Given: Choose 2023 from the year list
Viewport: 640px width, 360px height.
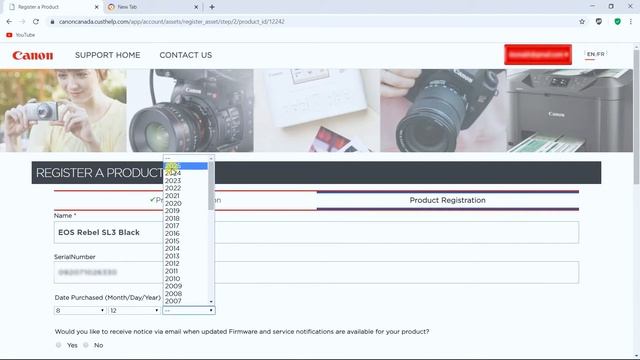Looking at the screenshot, I should (186, 180).
